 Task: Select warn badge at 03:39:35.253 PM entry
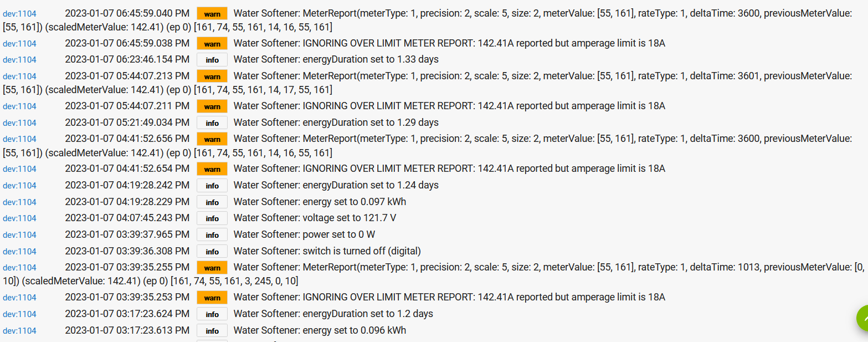click(212, 298)
